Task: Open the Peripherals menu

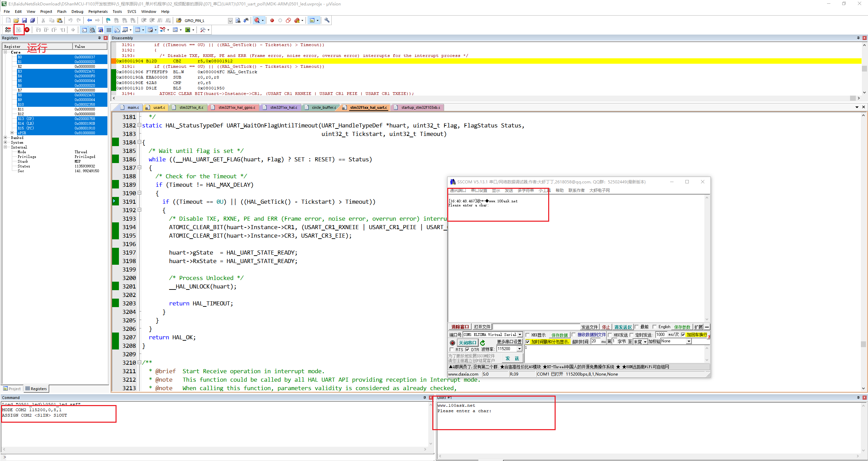Action: pos(98,12)
